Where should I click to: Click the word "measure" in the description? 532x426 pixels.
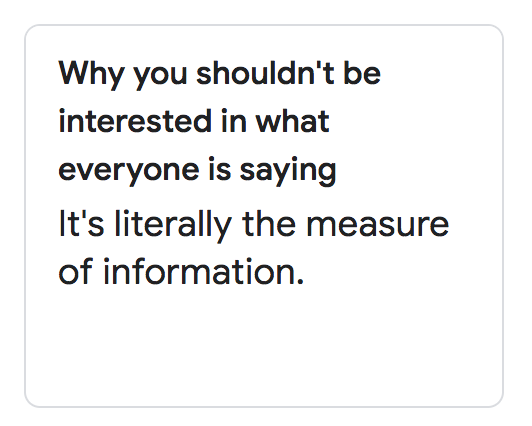pyautogui.click(x=378, y=225)
